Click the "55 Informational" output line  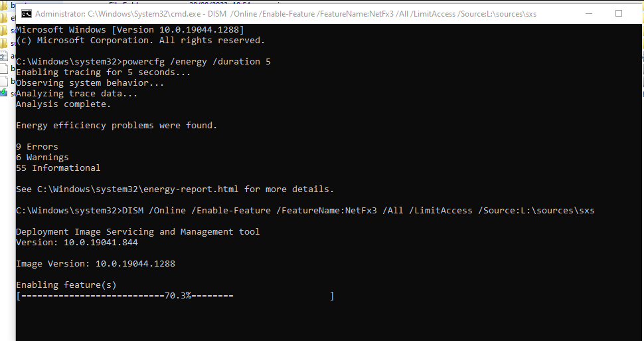pyautogui.click(x=58, y=168)
